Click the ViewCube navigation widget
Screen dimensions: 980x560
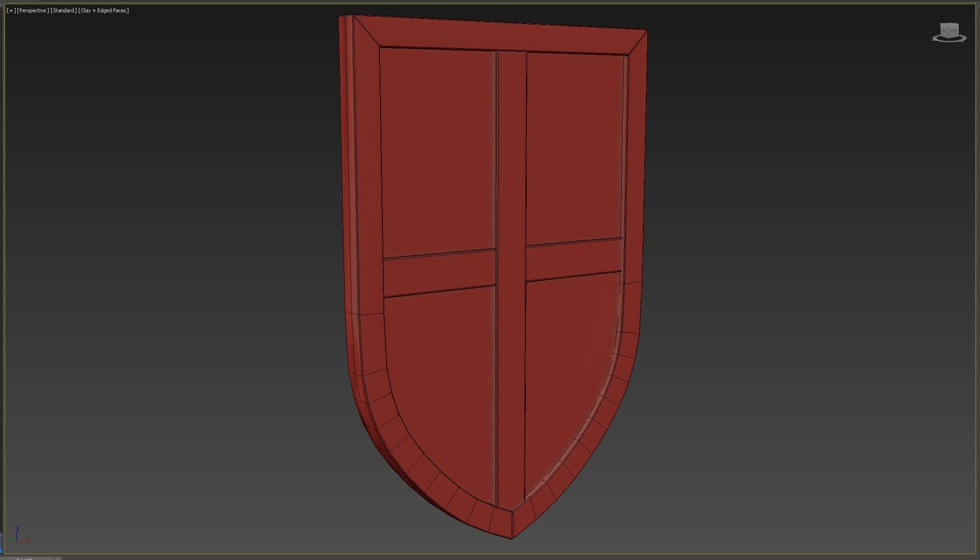point(949,30)
